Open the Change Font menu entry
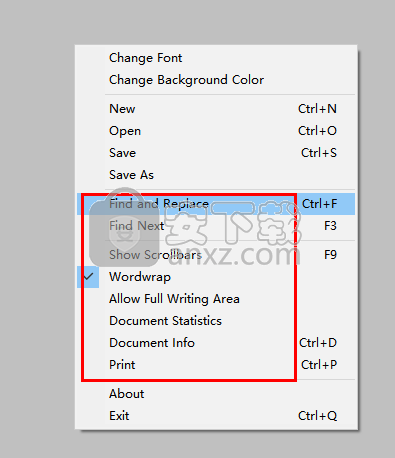The width and height of the screenshot is (395, 458). point(216,58)
